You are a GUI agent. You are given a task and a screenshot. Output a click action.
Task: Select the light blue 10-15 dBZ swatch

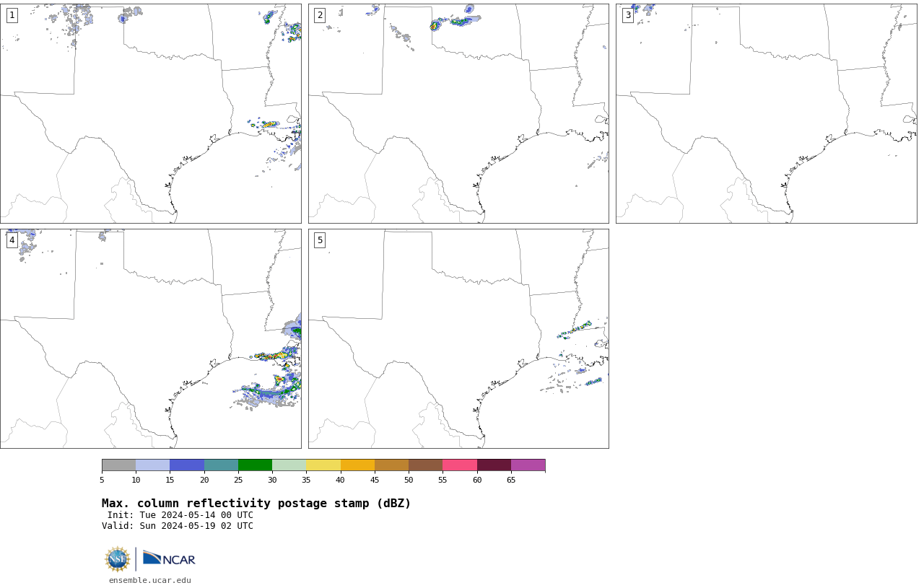pyautogui.click(x=153, y=465)
